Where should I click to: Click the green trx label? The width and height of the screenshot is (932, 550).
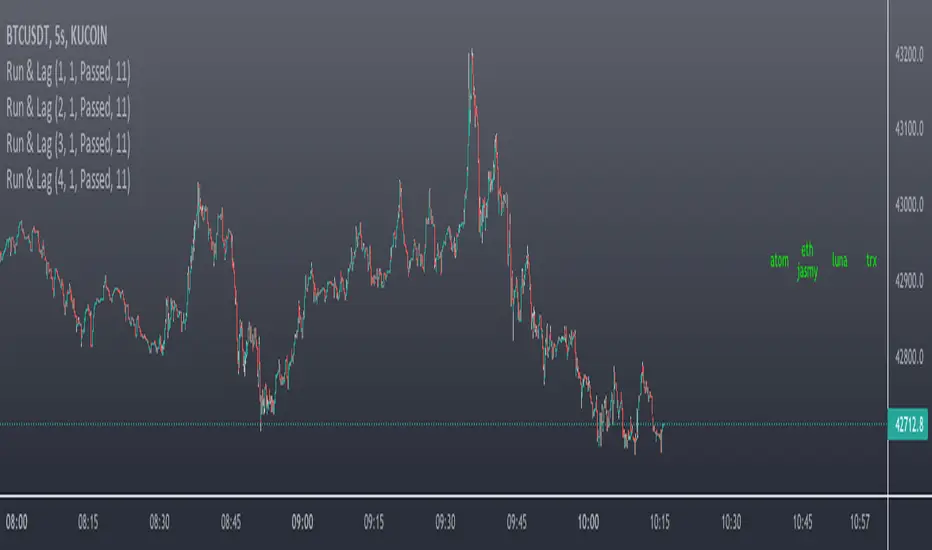(x=871, y=260)
